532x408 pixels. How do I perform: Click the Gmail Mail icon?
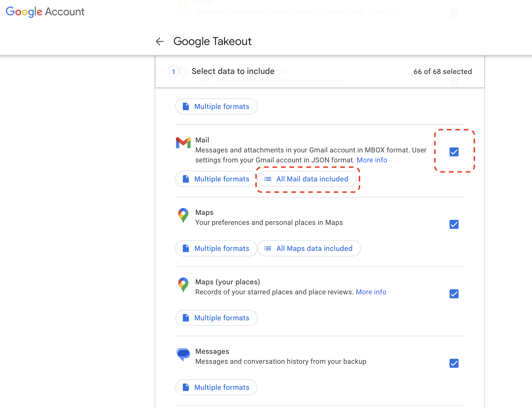click(x=183, y=143)
